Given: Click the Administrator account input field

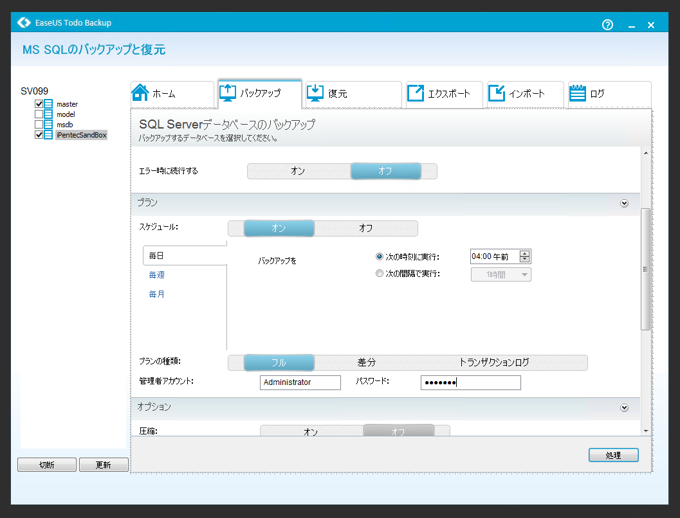Looking at the screenshot, I should pos(300,382).
